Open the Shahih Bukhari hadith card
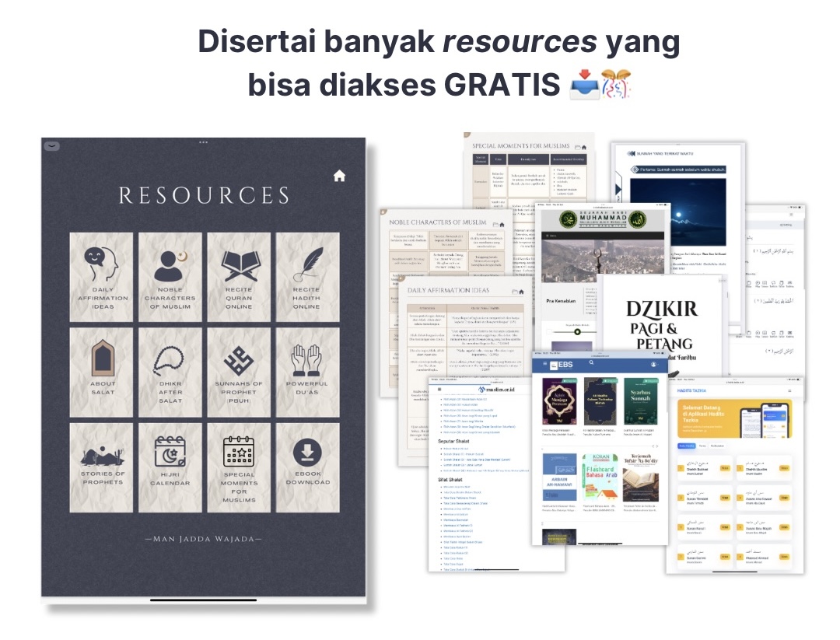840x640 pixels. 705,467
